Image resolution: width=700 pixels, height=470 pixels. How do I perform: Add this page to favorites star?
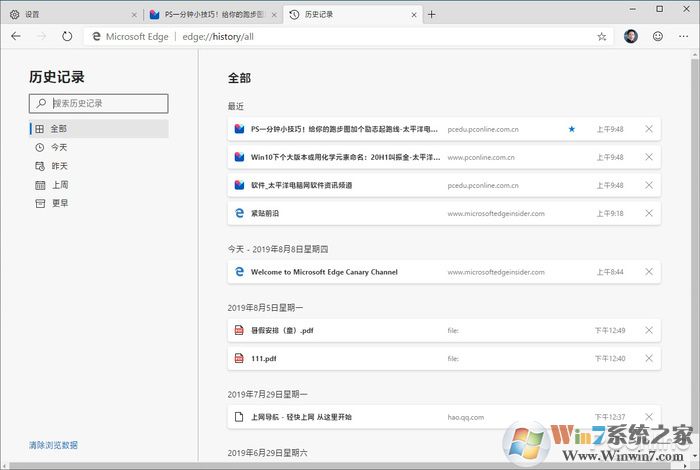pyautogui.click(x=602, y=37)
